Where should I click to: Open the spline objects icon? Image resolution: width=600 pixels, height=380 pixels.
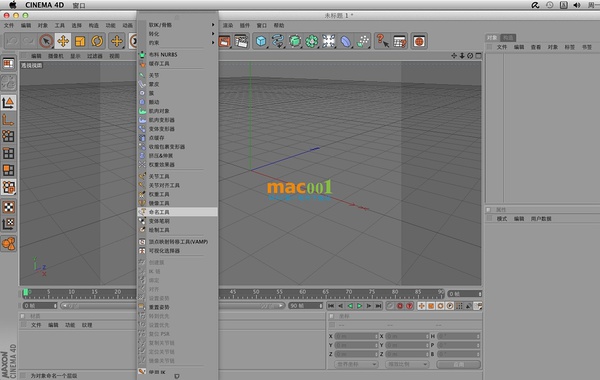pos(278,41)
